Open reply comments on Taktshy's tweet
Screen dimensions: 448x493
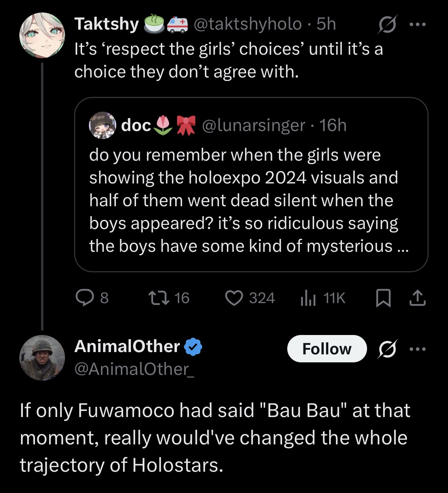84,298
